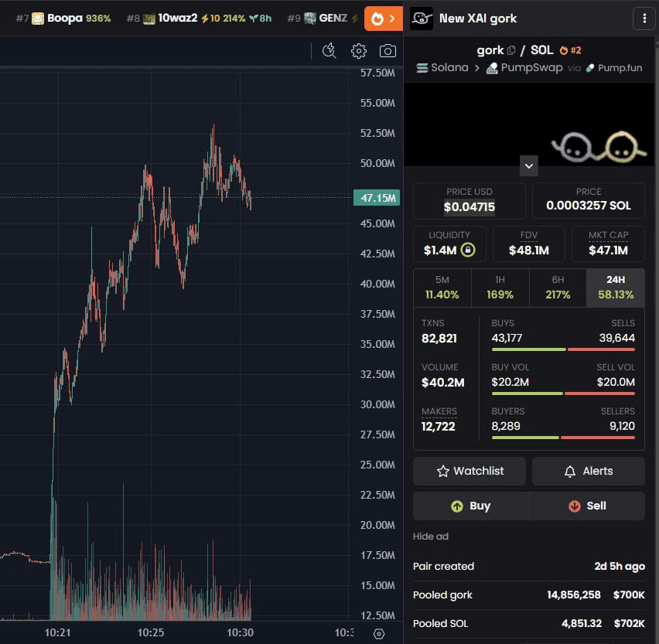This screenshot has width=659, height=644.
Task: Select the 24H timeframe tab
Action: pos(615,288)
